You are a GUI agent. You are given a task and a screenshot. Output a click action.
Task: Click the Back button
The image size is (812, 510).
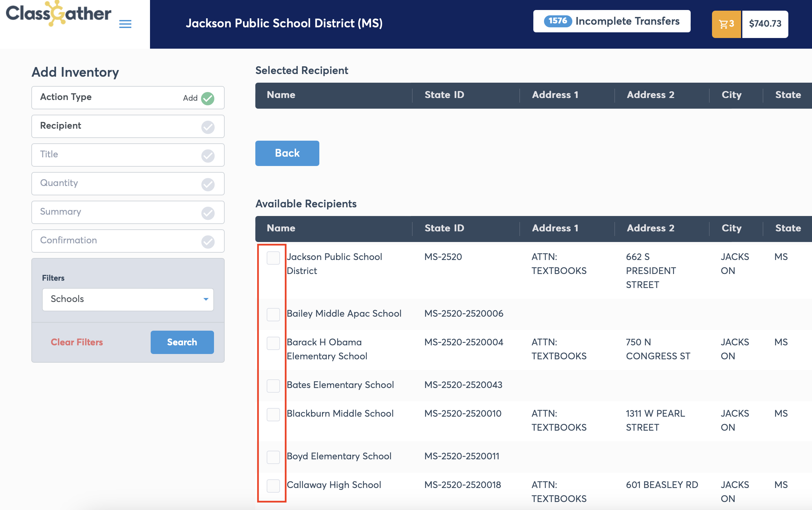tap(287, 153)
